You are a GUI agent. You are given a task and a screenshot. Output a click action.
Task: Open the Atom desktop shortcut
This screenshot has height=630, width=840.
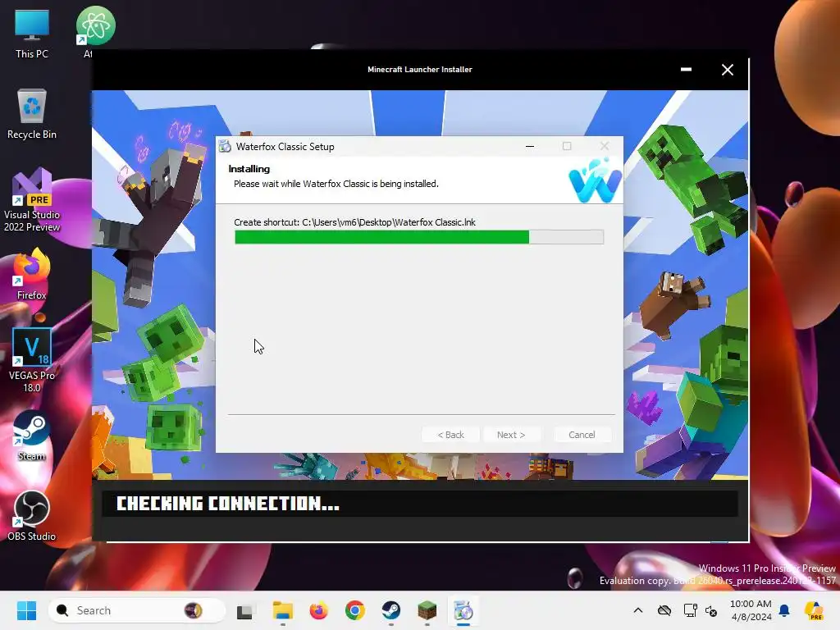point(95,31)
